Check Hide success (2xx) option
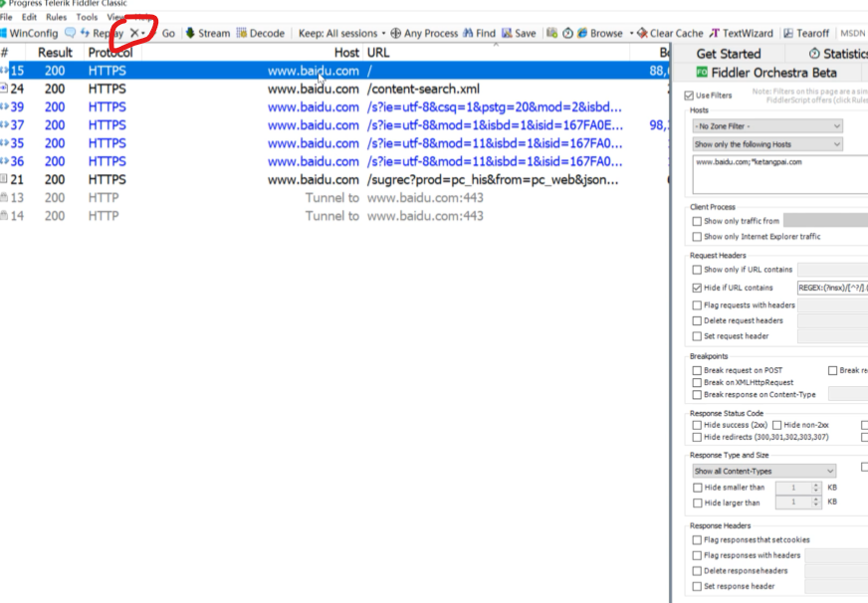868x603 pixels. (697, 426)
